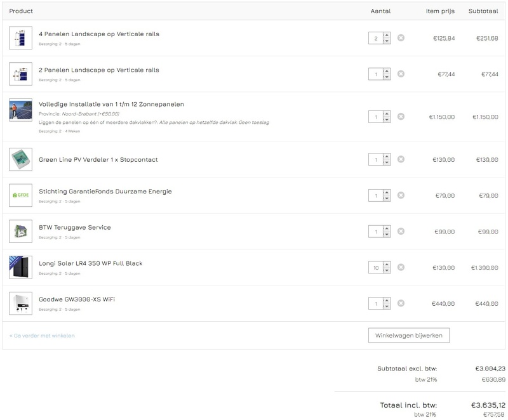Remove Stichting GarantieFonds Duurzame Energie item

(401, 195)
